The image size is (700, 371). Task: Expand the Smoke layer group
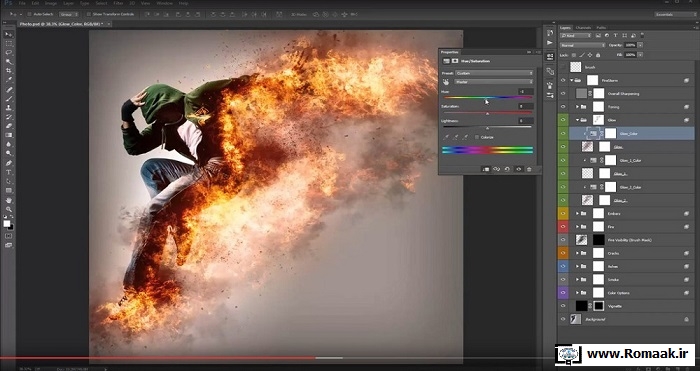(x=577, y=279)
